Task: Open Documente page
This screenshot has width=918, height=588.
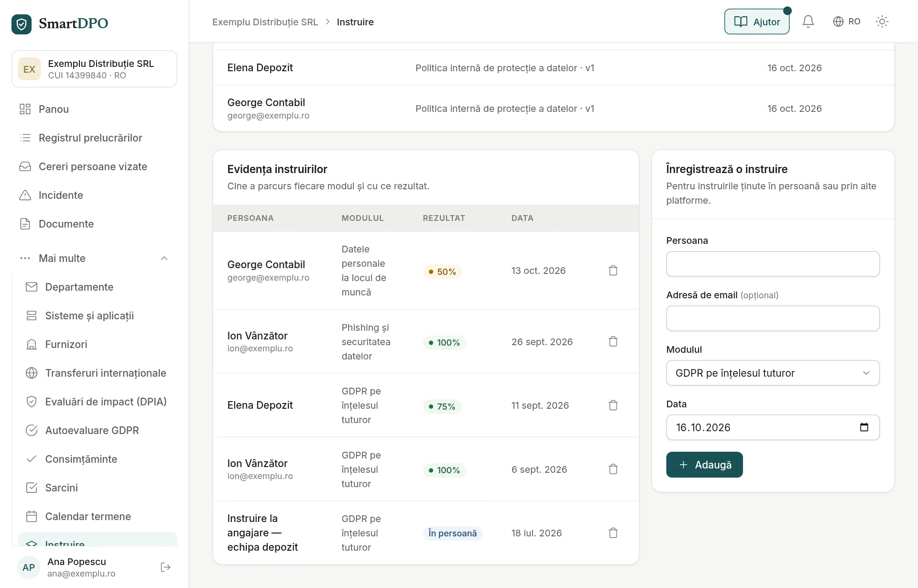Action: (x=94, y=224)
